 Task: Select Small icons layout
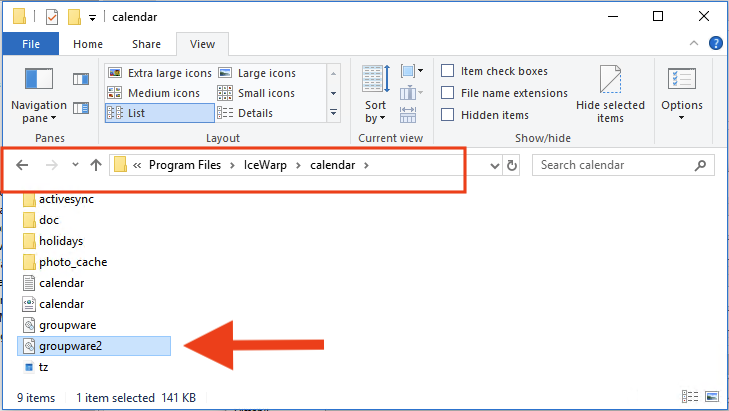(256, 93)
